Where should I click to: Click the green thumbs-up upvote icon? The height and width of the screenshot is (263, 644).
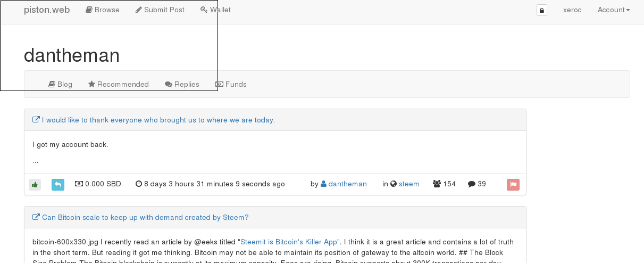tap(35, 185)
